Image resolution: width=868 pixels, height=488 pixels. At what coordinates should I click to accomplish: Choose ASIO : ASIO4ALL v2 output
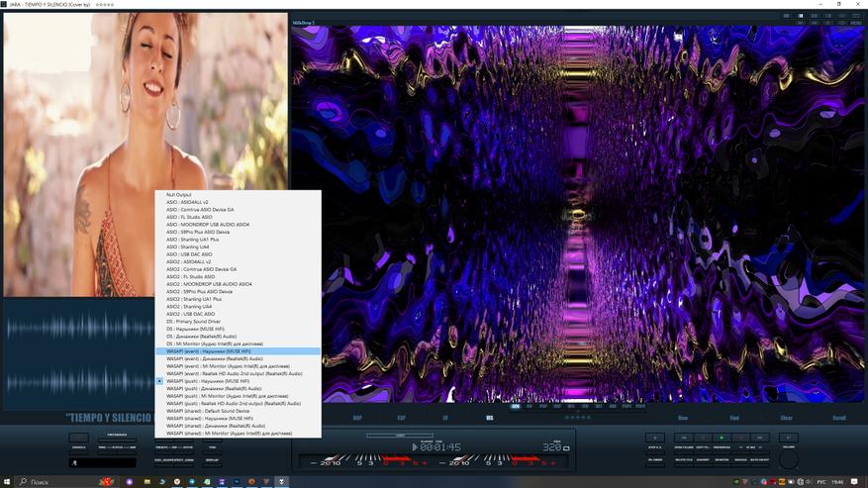(188, 202)
